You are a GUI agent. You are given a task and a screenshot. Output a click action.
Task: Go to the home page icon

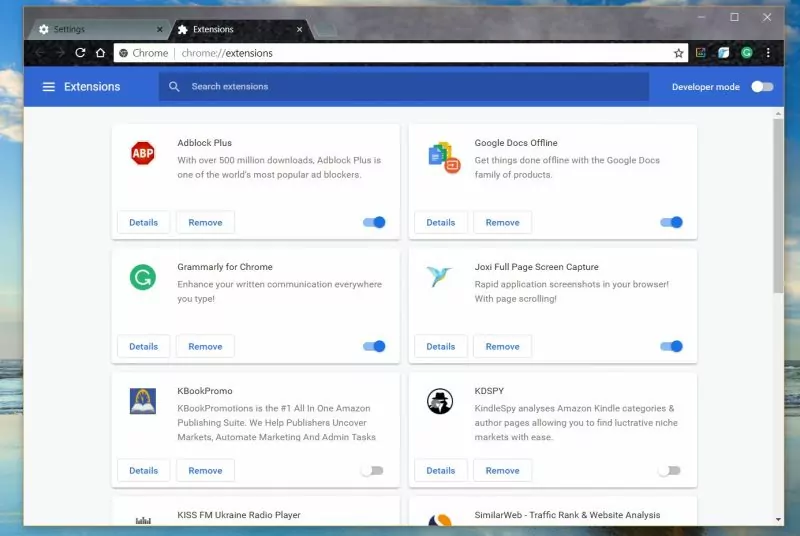(101, 53)
